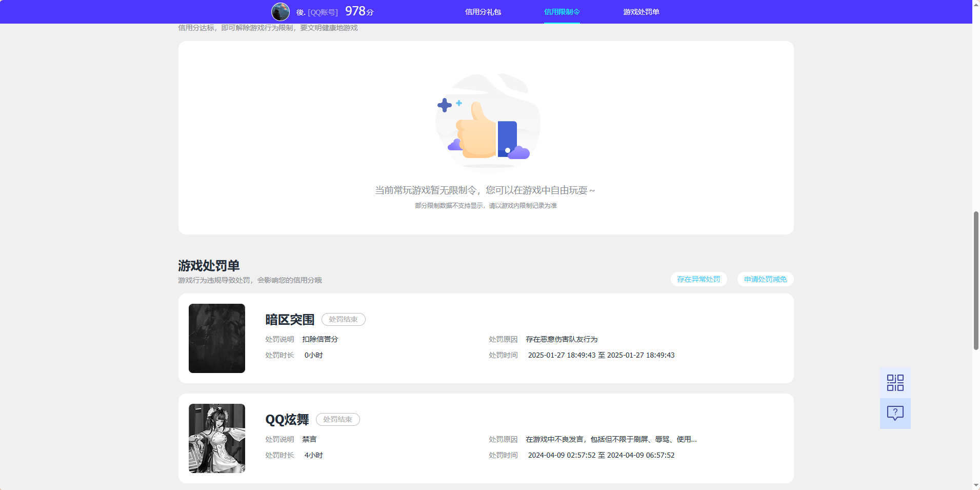Viewport: 980px width, 490px height.
Task: Click the scrollbar up arrow
Action: click(x=976, y=4)
